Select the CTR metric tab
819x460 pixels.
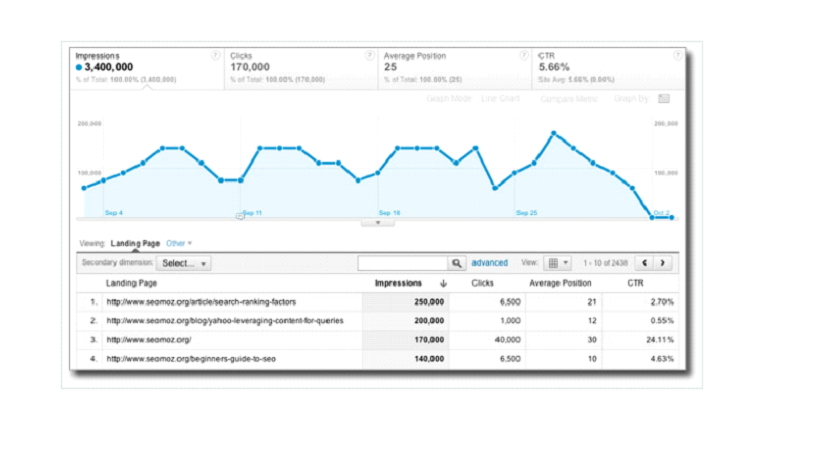[x=609, y=68]
